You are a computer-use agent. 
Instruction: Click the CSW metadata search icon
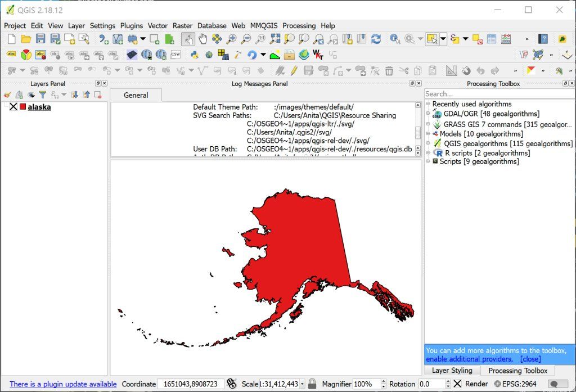pos(175,55)
